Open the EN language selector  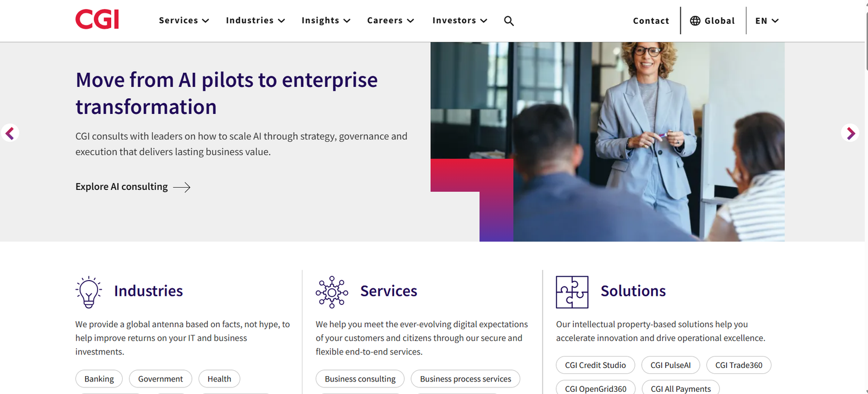(x=767, y=21)
